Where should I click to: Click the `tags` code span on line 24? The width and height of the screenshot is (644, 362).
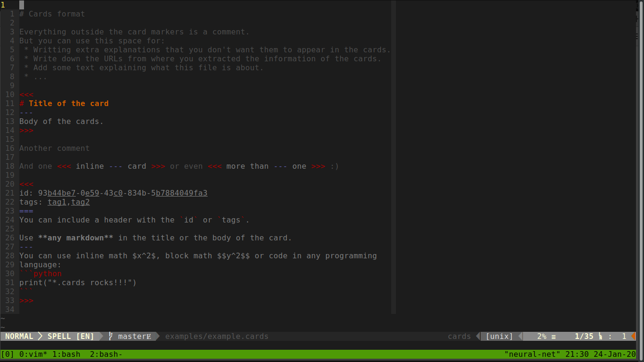231,220
